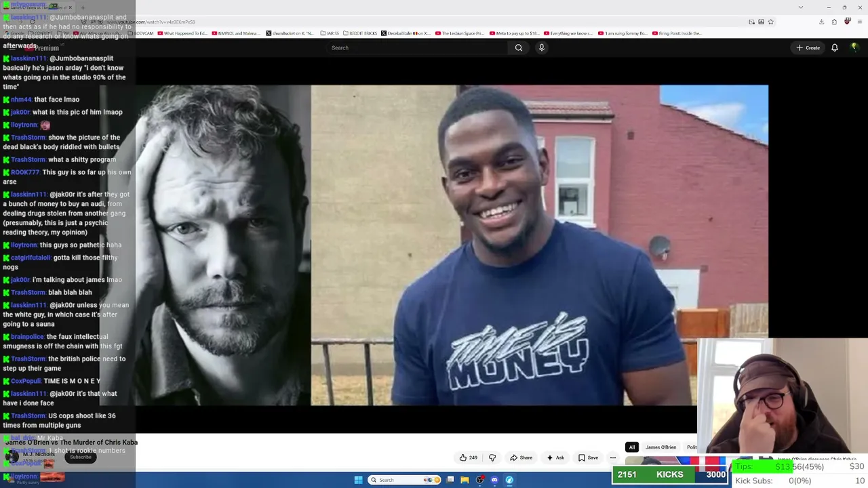This screenshot has width=868, height=488.
Task: Click brainpolice username in chat
Action: 27,337
